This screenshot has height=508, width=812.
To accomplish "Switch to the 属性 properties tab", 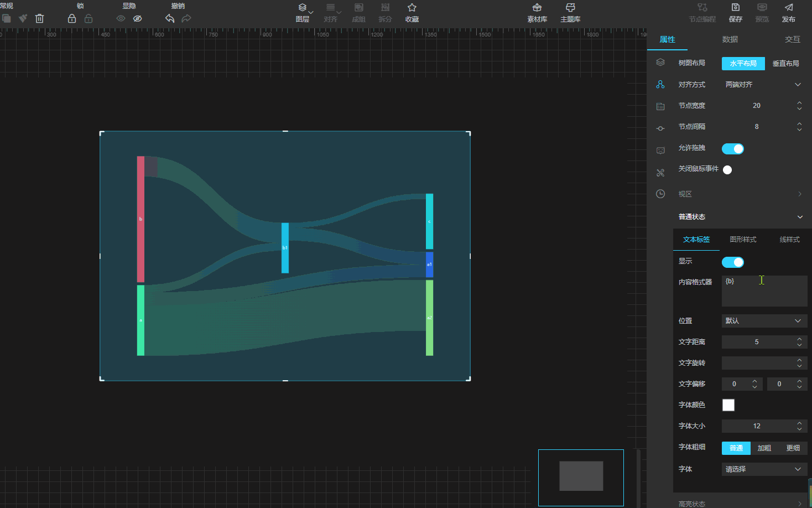I will pyautogui.click(x=668, y=39).
